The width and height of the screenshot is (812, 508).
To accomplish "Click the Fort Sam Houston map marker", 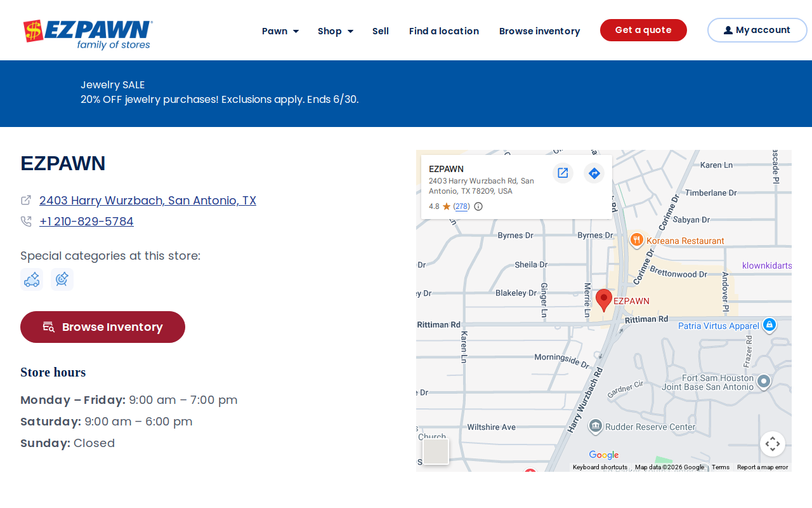I will coord(764,381).
